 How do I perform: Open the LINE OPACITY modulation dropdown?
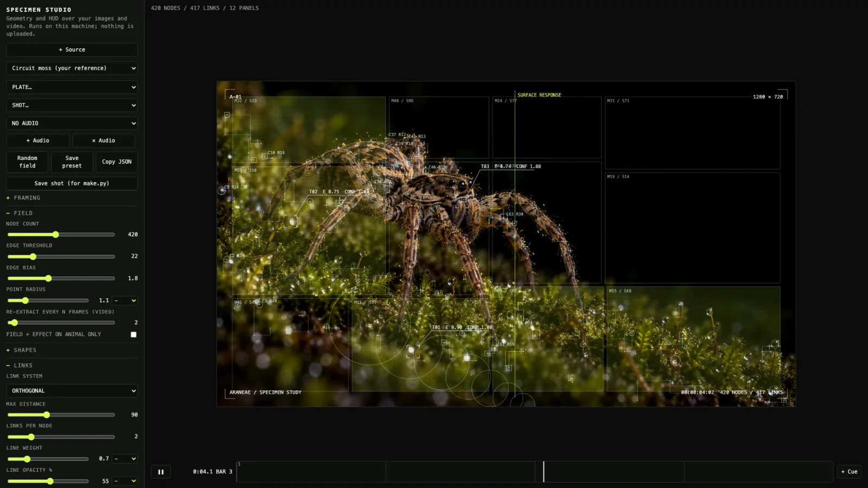(125, 481)
